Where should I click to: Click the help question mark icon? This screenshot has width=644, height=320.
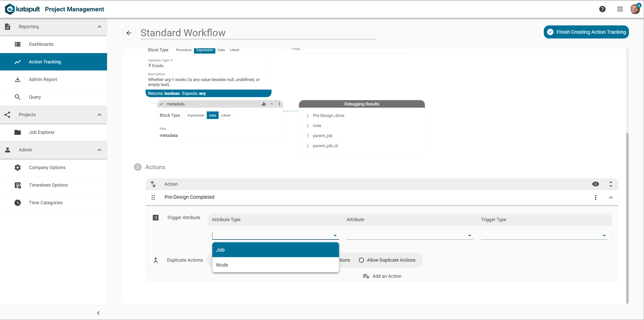602,9
